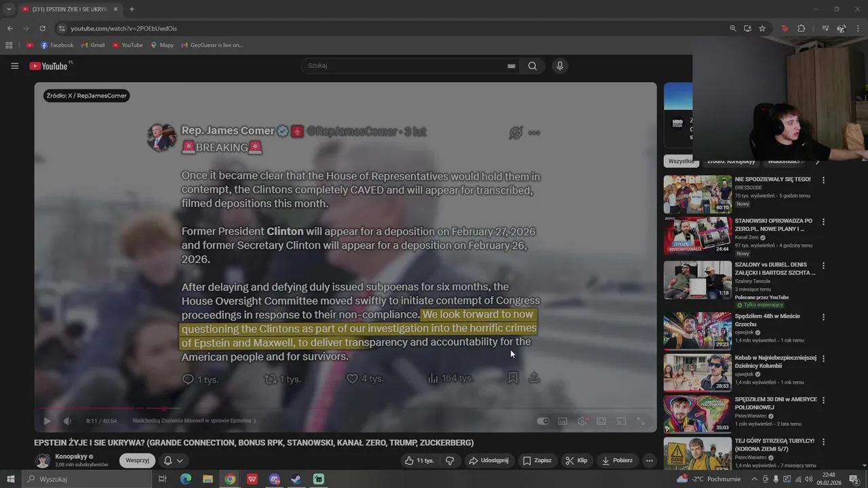868x488 pixels.
Task: Expand the tab search dropdown in Chrome
Action: click(x=9, y=9)
